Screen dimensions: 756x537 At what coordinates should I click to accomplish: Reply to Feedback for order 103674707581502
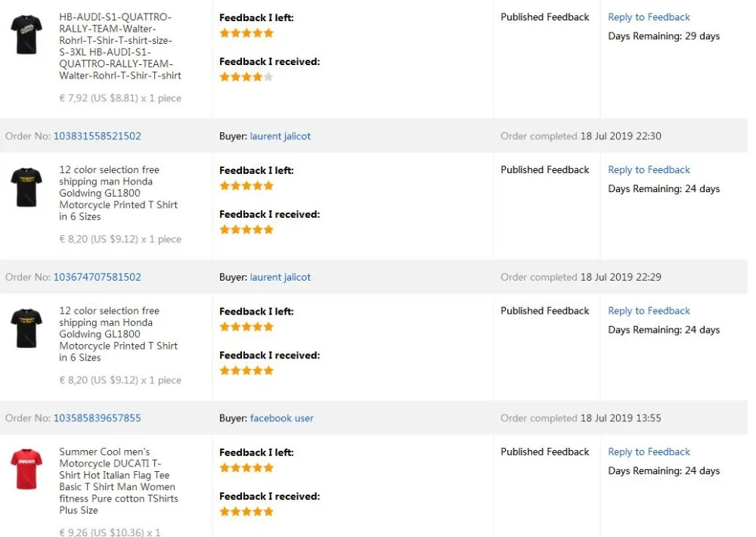point(649,310)
